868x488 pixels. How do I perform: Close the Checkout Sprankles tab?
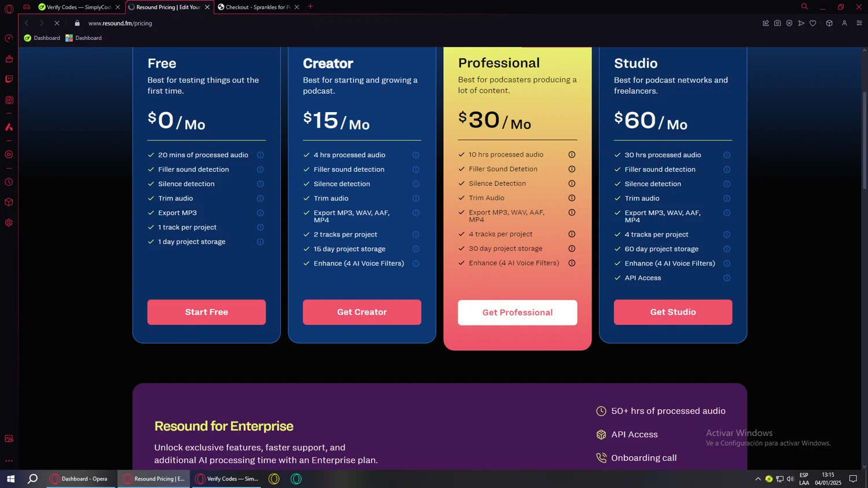point(297,7)
